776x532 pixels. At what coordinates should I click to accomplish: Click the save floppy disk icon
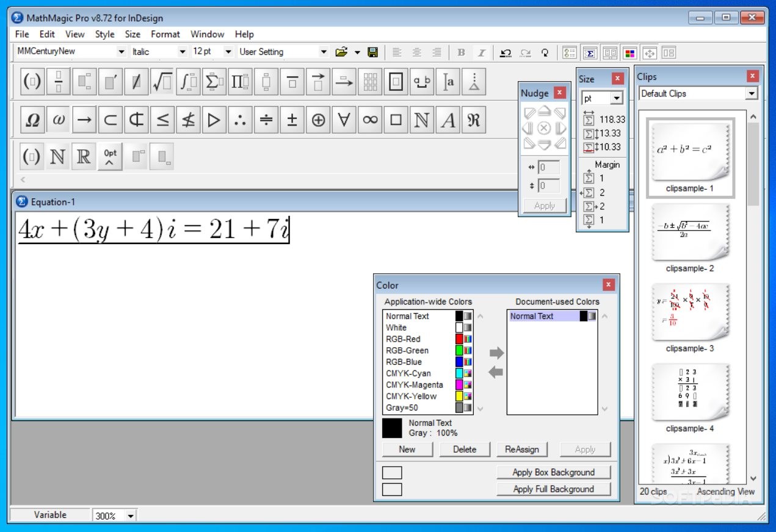click(372, 52)
